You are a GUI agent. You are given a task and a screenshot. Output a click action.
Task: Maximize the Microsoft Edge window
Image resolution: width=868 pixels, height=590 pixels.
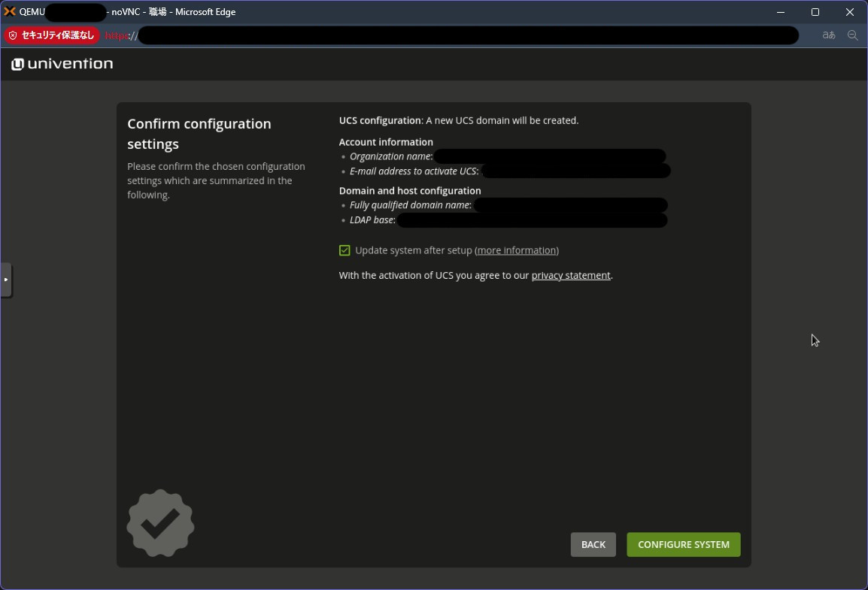click(815, 11)
